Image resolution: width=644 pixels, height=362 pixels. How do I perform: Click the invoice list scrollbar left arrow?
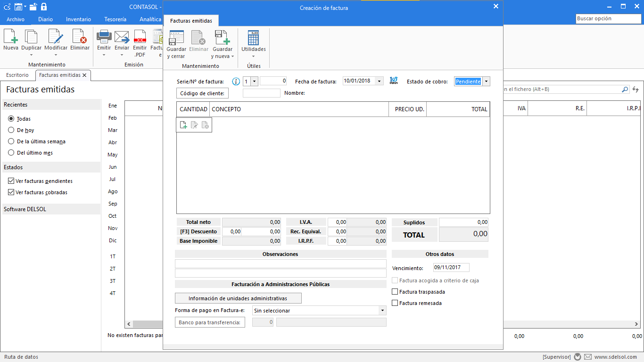click(x=129, y=324)
